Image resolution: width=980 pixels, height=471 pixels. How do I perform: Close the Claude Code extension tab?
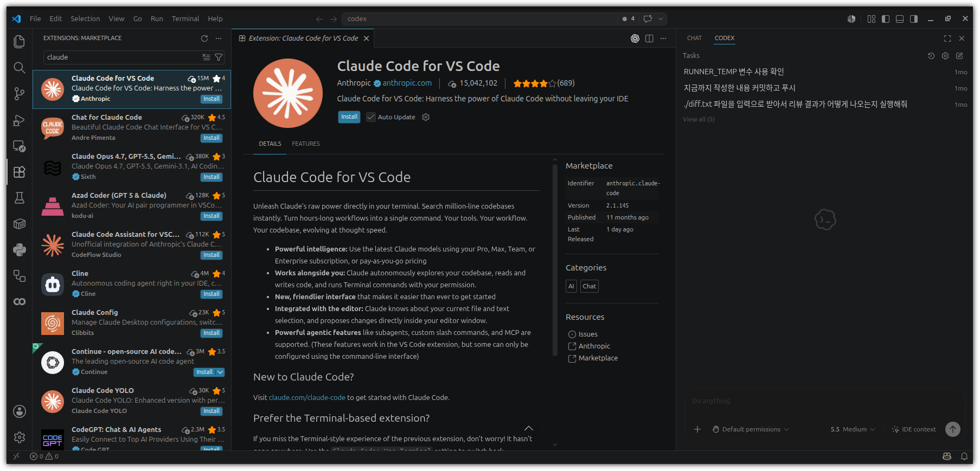tap(367, 38)
